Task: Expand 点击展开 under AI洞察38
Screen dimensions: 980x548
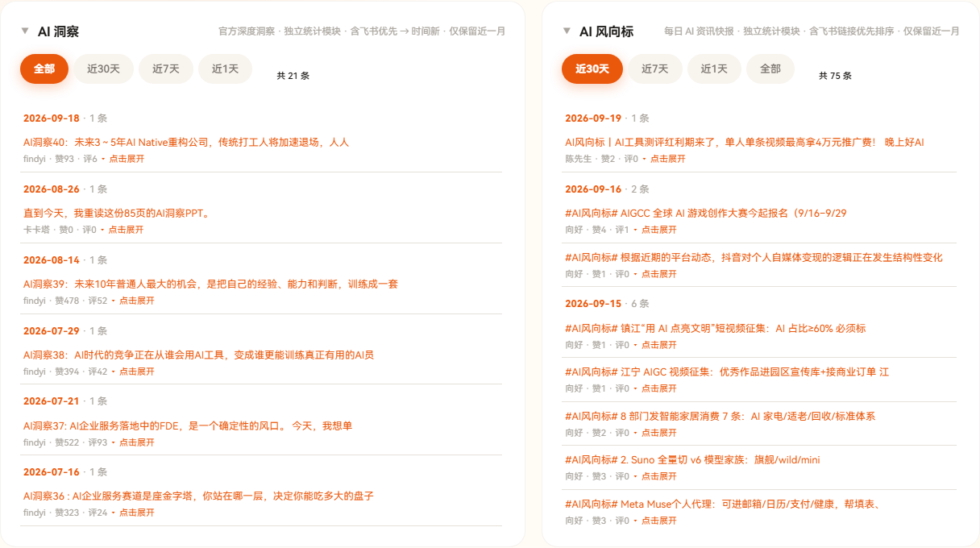Action: point(136,372)
